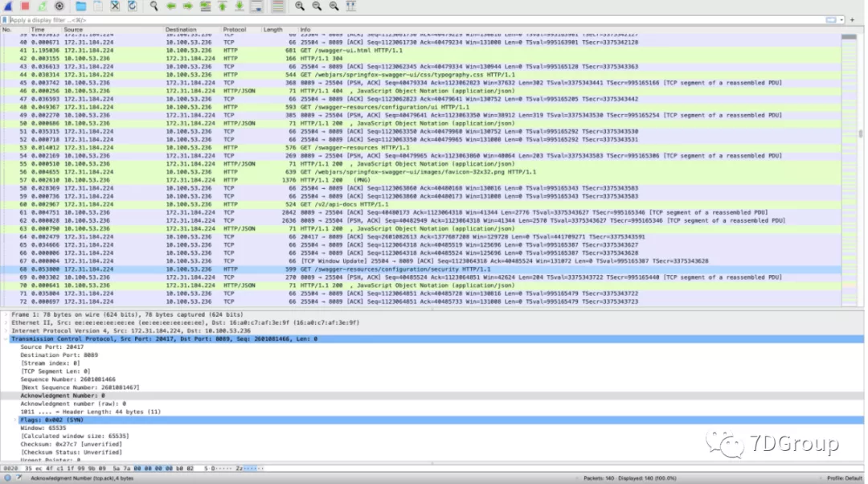Click the display filter bookmark icon
Screen dimensions: 868x484
coord(5,20)
